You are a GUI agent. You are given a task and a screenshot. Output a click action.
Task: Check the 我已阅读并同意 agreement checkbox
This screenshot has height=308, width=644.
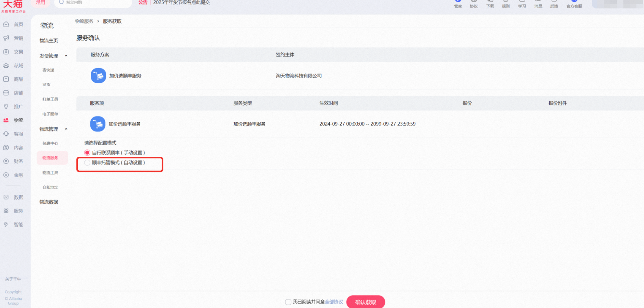(288, 302)
